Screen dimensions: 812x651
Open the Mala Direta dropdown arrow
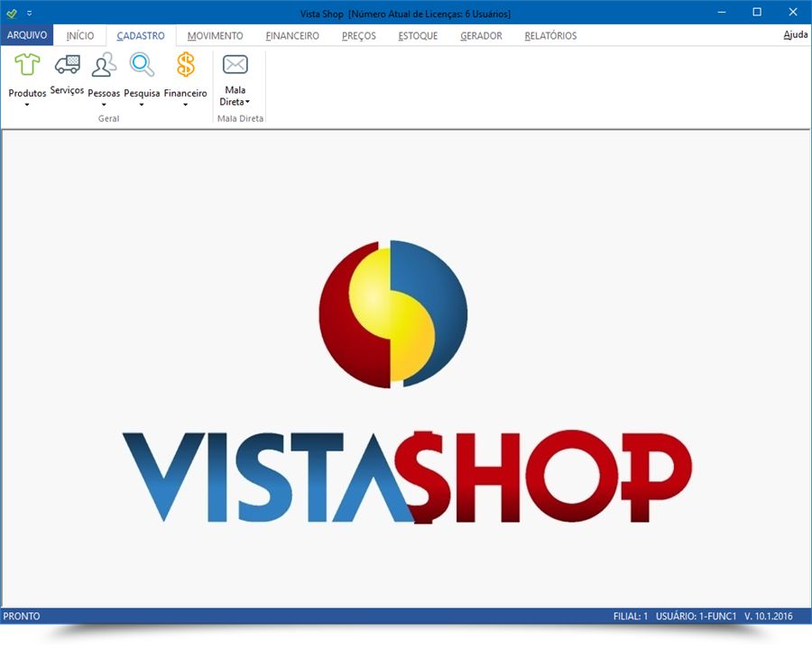(x=247, y=102)
